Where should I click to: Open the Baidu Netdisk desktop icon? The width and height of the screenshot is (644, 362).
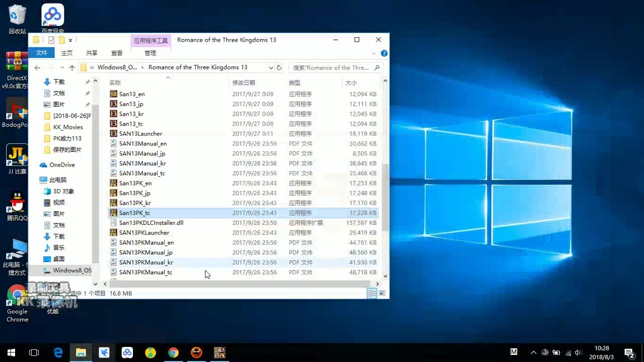coord(53,19)
